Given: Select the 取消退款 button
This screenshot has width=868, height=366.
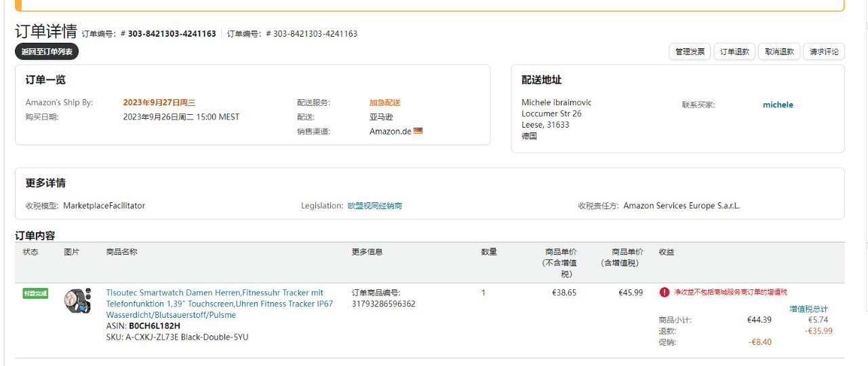Looking at the screenshot, I should (x=779, y=52).
